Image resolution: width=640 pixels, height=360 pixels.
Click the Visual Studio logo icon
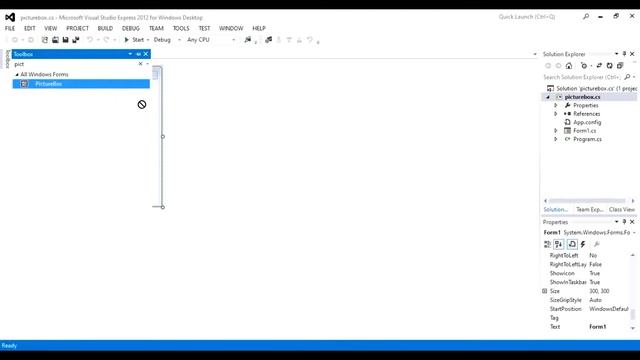[10, 17]
